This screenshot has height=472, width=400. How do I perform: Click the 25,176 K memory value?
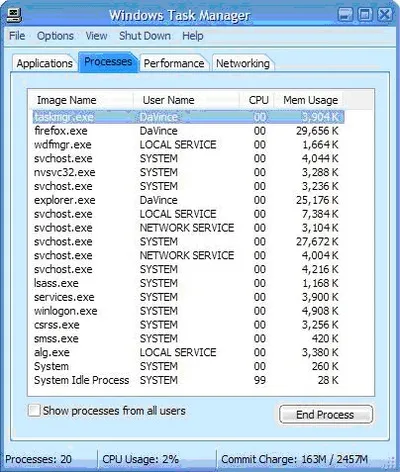pyautogui.click(x=317, y=200)
